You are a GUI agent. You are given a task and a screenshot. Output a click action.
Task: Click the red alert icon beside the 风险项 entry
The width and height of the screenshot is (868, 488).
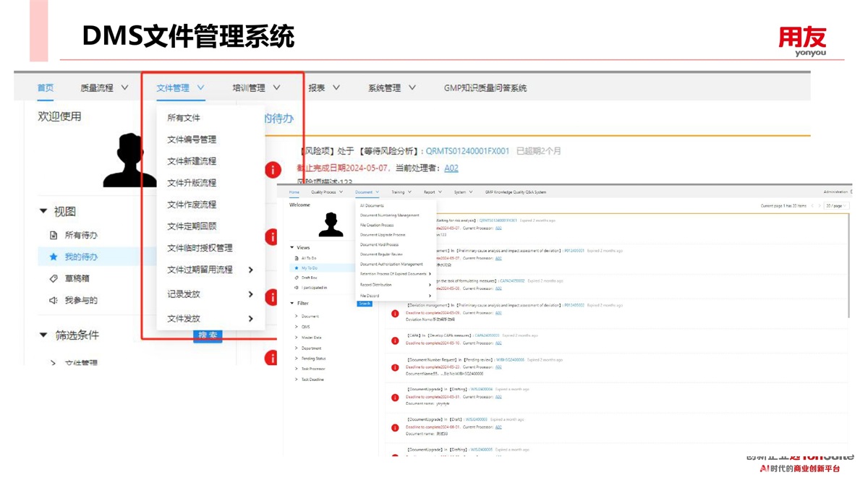coord(273,170)
